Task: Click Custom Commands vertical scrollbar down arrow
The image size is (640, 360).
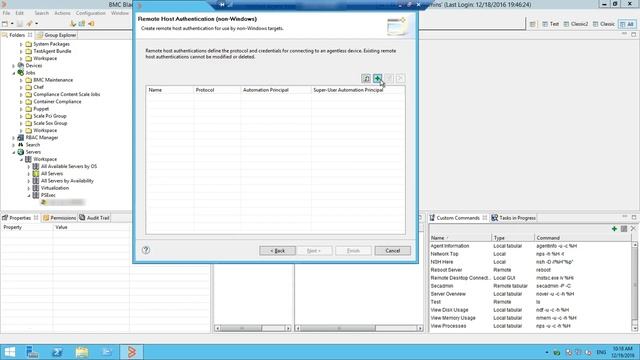Action: 635,329
